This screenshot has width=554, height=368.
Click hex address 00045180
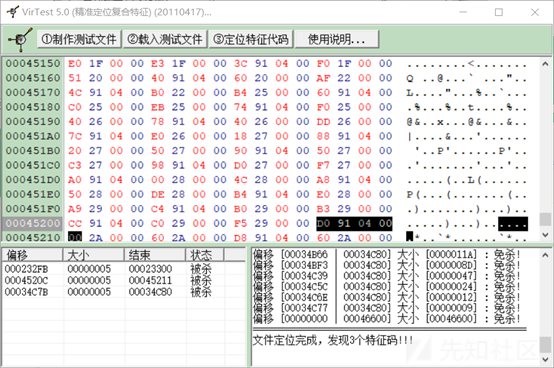coord(33,107)
